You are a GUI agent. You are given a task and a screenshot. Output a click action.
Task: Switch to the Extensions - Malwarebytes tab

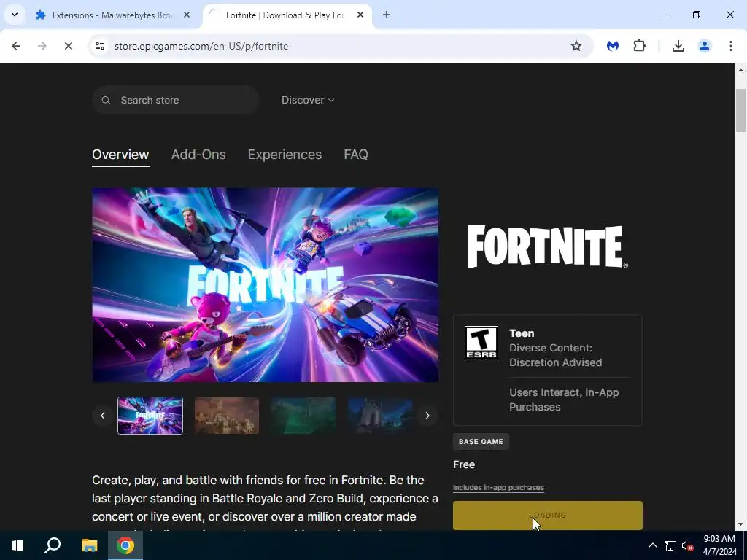tap(113, 15)
